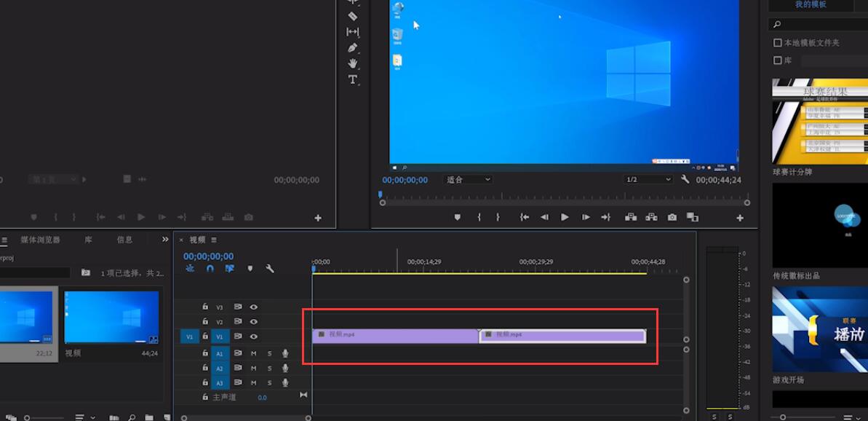The image size is (868, 421).
Task: Hide the V3 video track output
Action: pyautogui.click(x=253, y=307)
